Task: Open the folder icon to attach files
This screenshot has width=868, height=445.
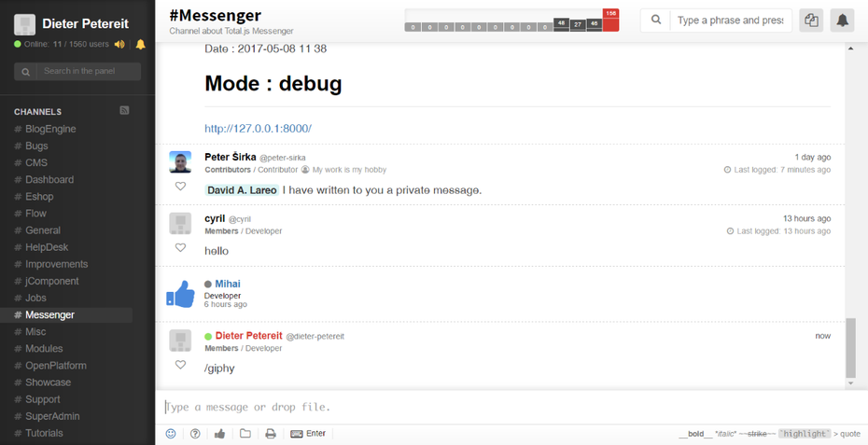Action: [x=245, y=434]
